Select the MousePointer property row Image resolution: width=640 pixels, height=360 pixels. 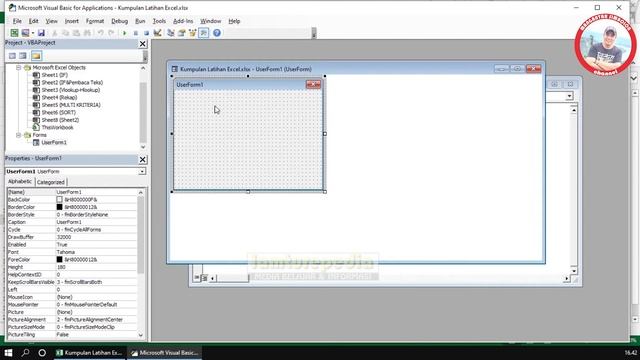tap(72, 304)
